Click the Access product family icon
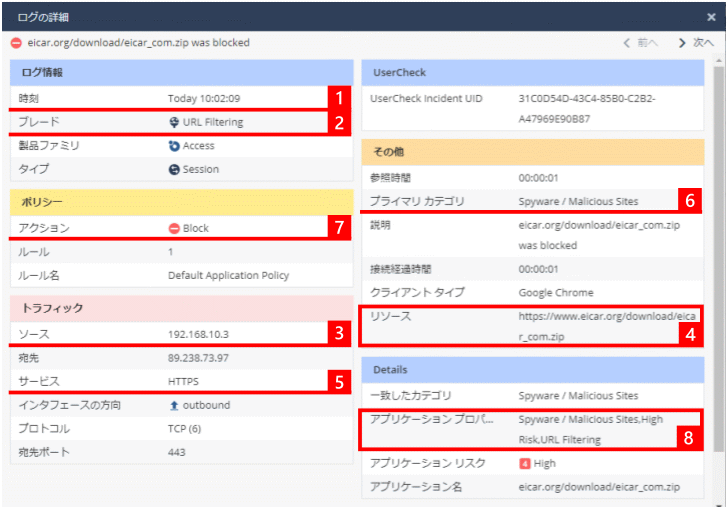This screenshot has height=511, width=728. [174, 146]
